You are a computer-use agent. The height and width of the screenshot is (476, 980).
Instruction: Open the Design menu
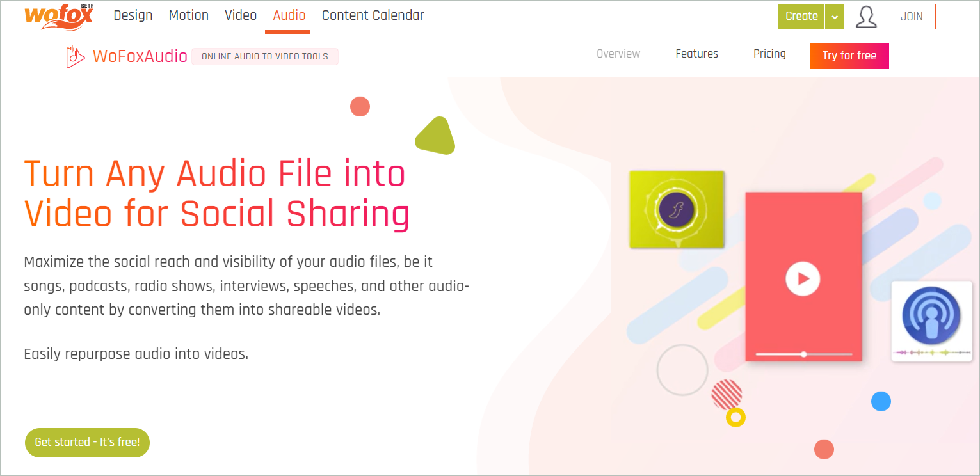[133, 15]
